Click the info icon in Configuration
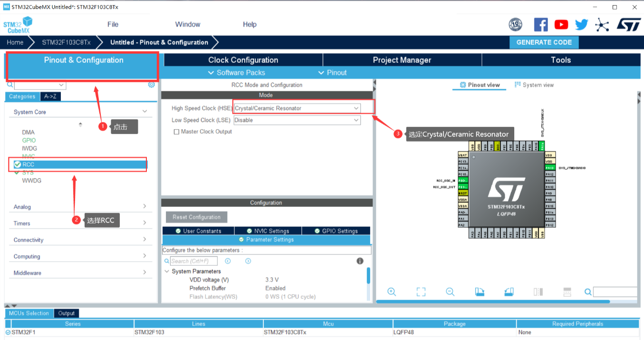The image size is (644, 340). (360, 261)
